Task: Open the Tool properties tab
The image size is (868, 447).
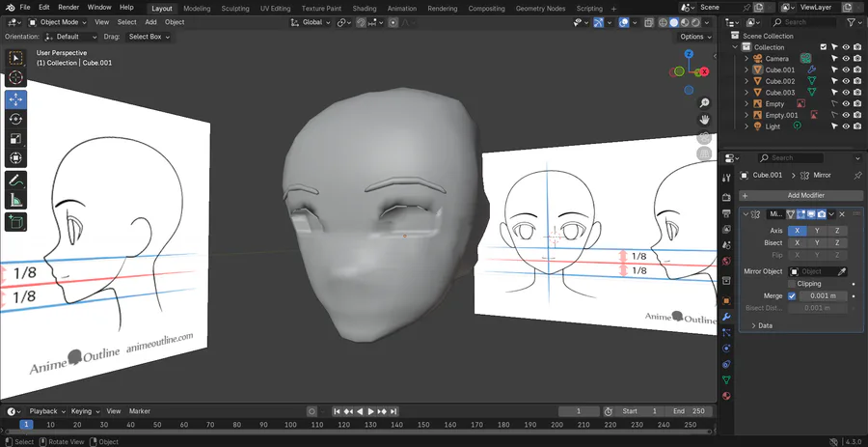Action: (727, 178)
